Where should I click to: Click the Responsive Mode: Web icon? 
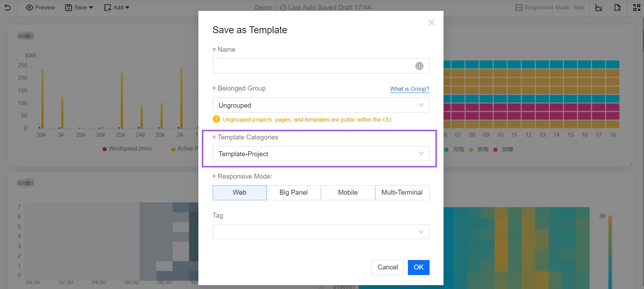[519, 7]
